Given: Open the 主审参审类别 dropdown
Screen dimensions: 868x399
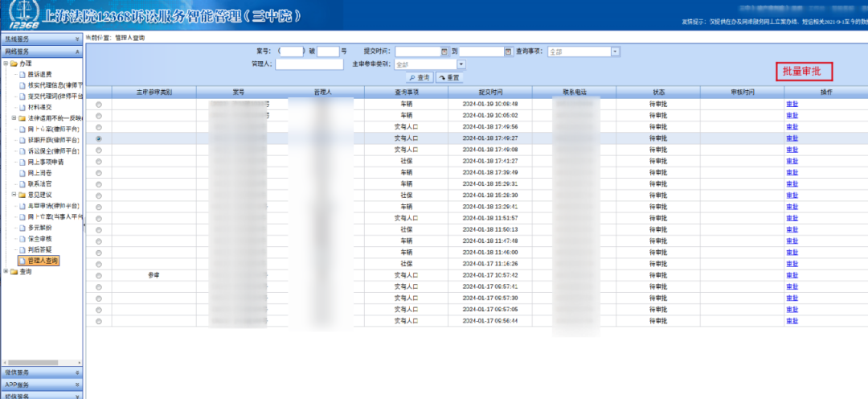Looking at the screenshot, I should point(461,64).
